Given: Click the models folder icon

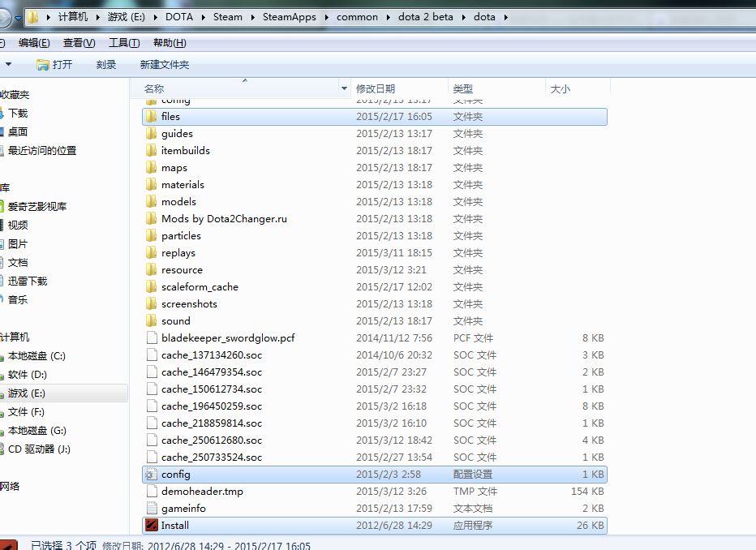Looking at the screenshot, I should pyautogui.click(x=152, y=201).
